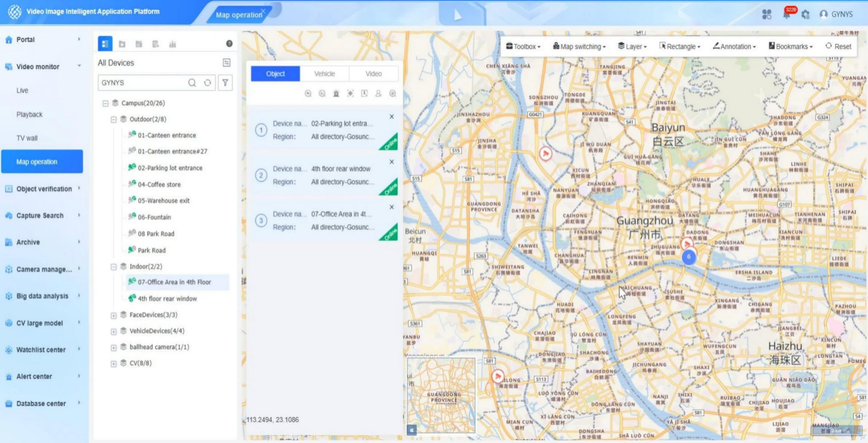Screen dimensions: 868x443
Task: Click the rightmost target search icon in Object toolbar
Action: (x=392, y=94)
